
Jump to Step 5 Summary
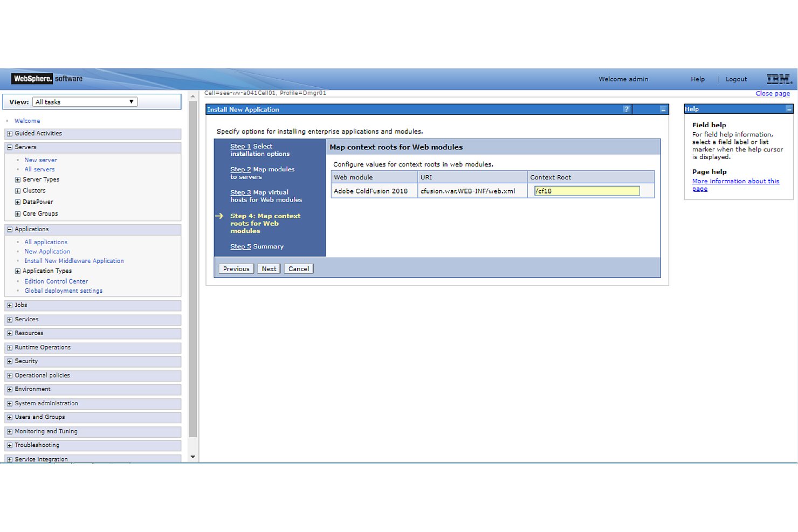[240, 246]
